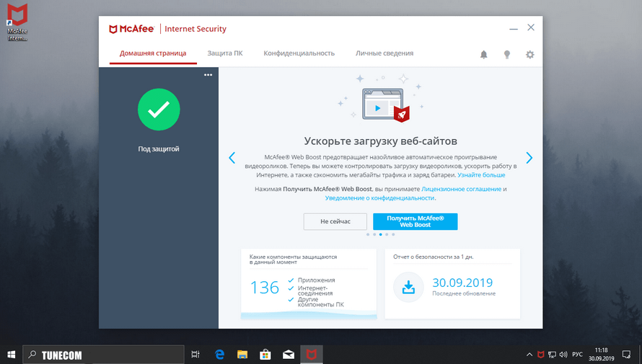The width and height of the screenshot is (642, 364).
Task: Go to next slide with right arrow
Action: coord(529,158)
